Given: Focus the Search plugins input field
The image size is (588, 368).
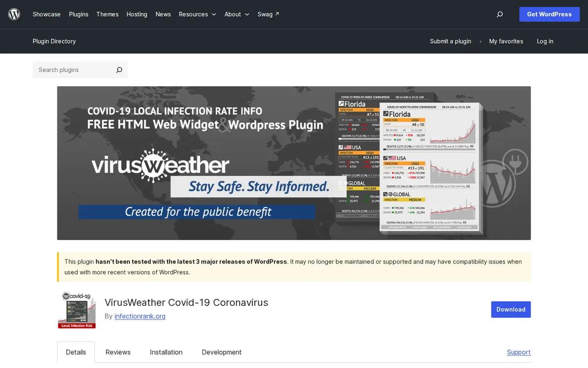Looking at the screenshot, I should tap(73, 70).
